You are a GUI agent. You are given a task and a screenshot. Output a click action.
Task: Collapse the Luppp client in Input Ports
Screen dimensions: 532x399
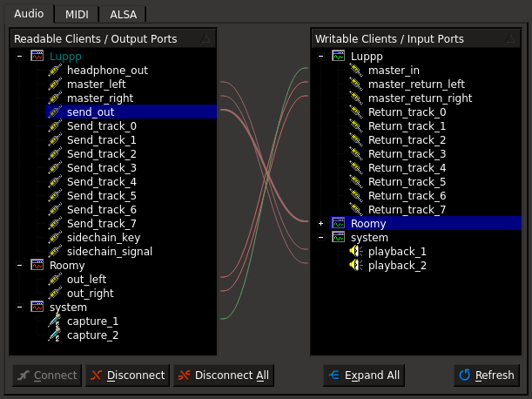[320, 57]
